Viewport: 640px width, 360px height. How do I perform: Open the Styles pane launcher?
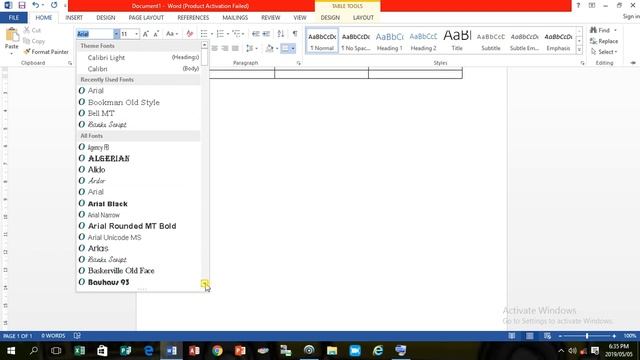(582, 63)
